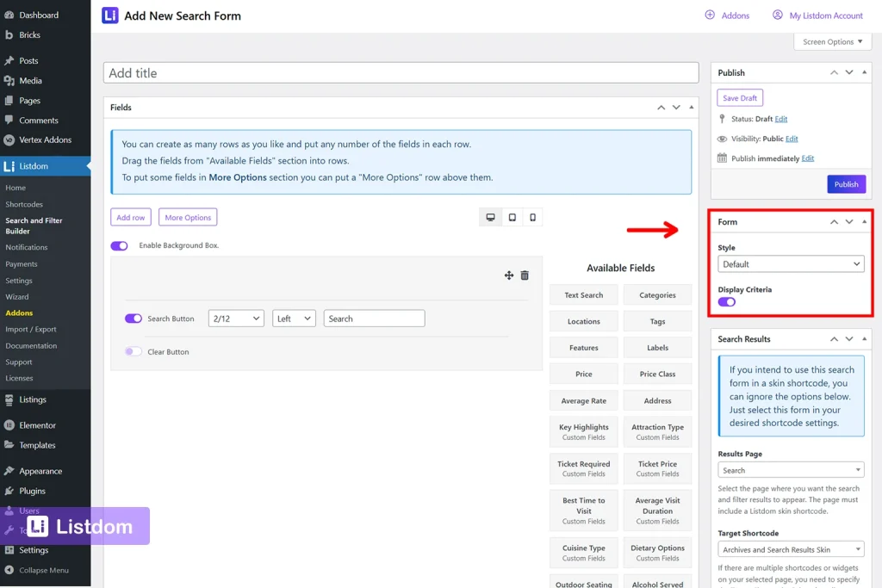Disable the Enable Background Box toggle

click(118, 245)
